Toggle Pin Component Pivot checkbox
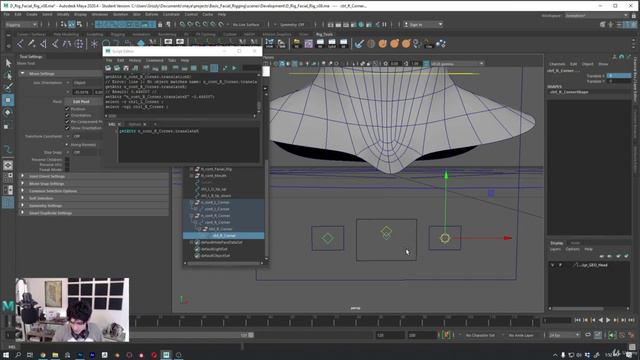 coord(67,122)
